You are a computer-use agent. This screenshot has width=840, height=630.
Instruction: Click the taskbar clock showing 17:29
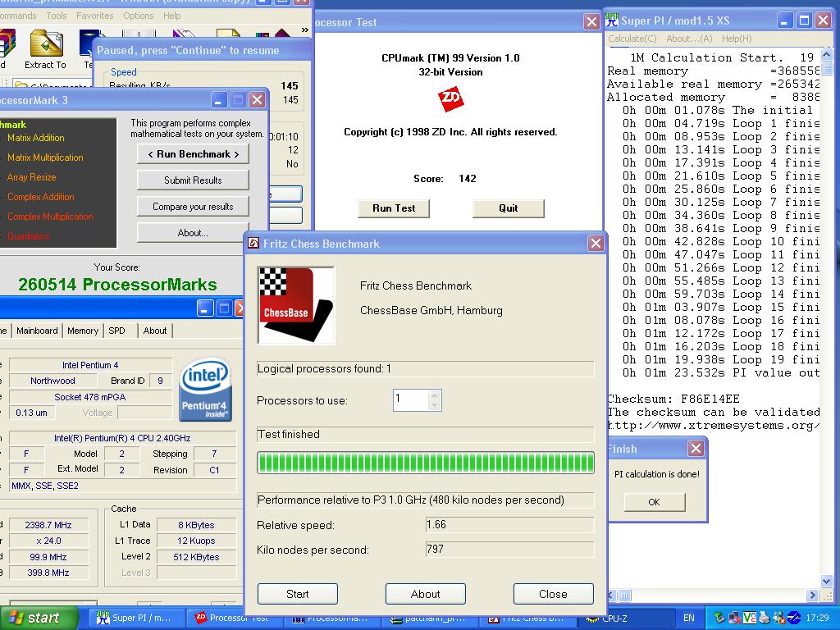tap(818, 619)
